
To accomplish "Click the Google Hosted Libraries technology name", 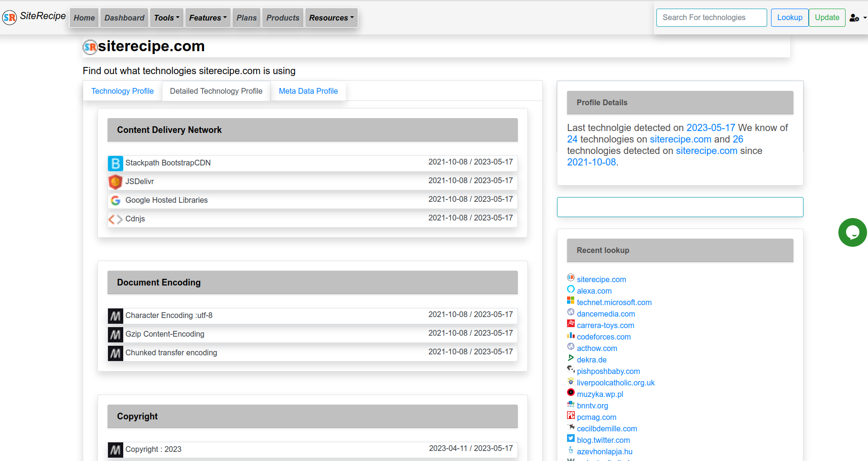I will [x=167, y=200].
